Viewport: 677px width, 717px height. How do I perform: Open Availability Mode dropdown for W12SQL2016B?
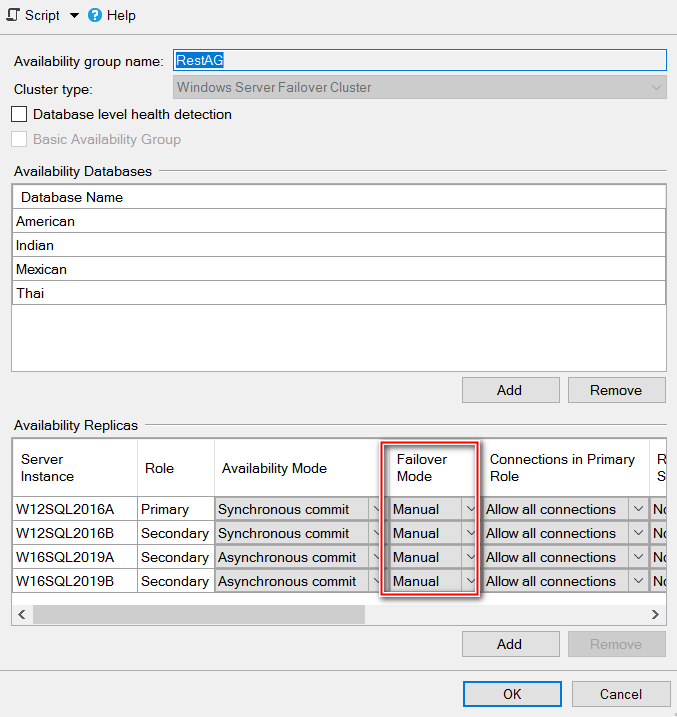(x=376, y=533)
